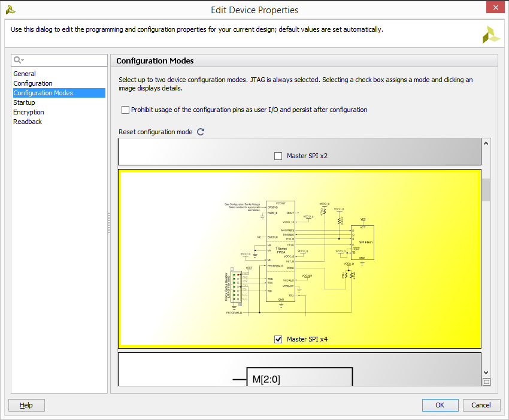
Task: Click the reset configuration mode refresh icon
Action: [201, 132]
